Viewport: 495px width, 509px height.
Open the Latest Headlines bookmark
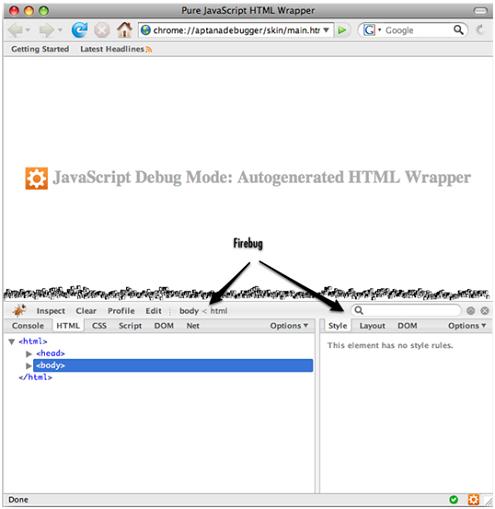[112, 49]
